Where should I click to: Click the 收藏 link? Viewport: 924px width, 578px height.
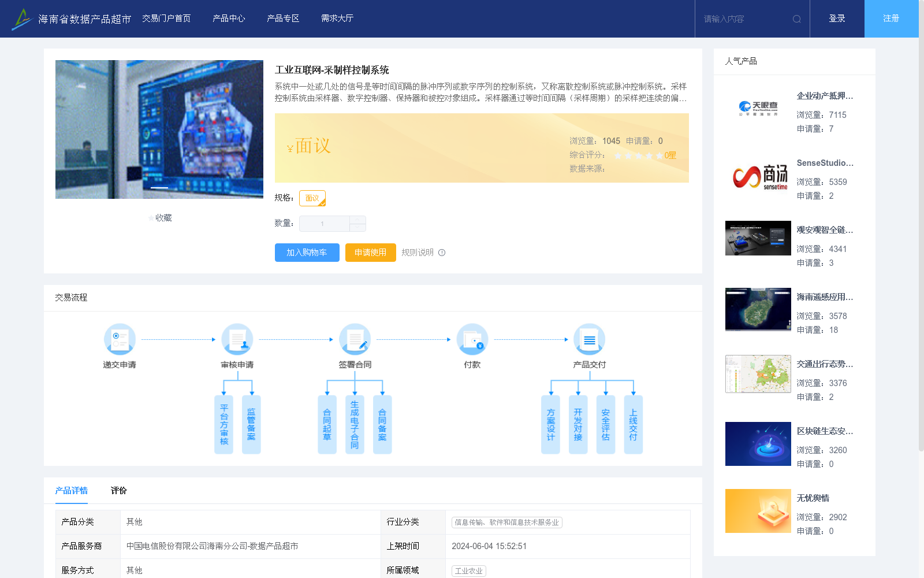click(163, 218)
